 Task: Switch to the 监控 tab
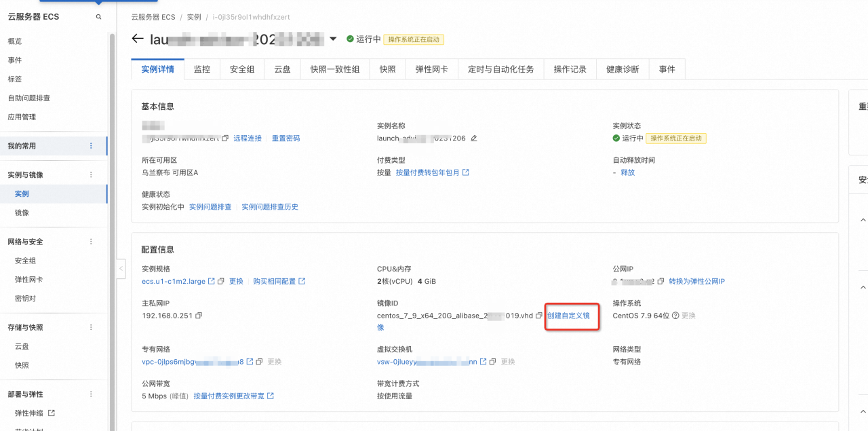[201, 69]
